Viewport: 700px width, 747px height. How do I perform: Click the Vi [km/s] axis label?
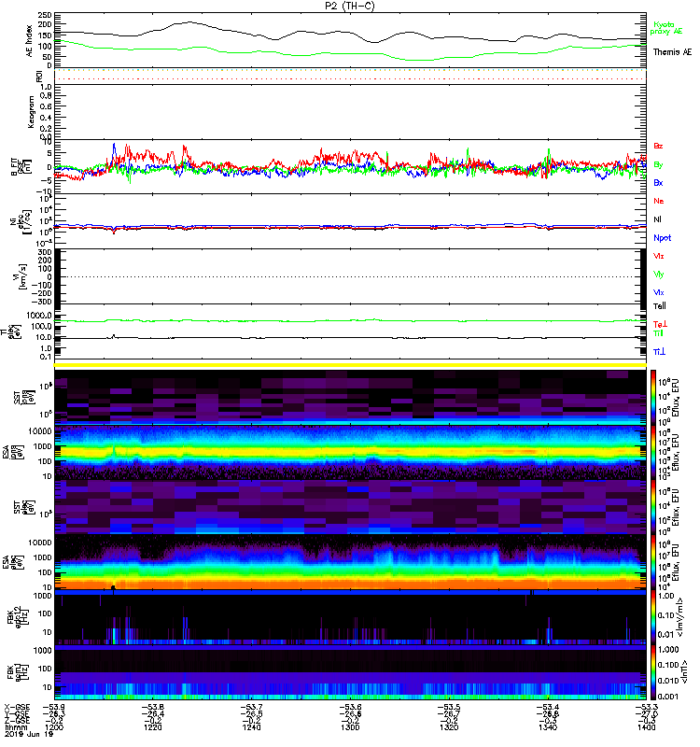21,276
